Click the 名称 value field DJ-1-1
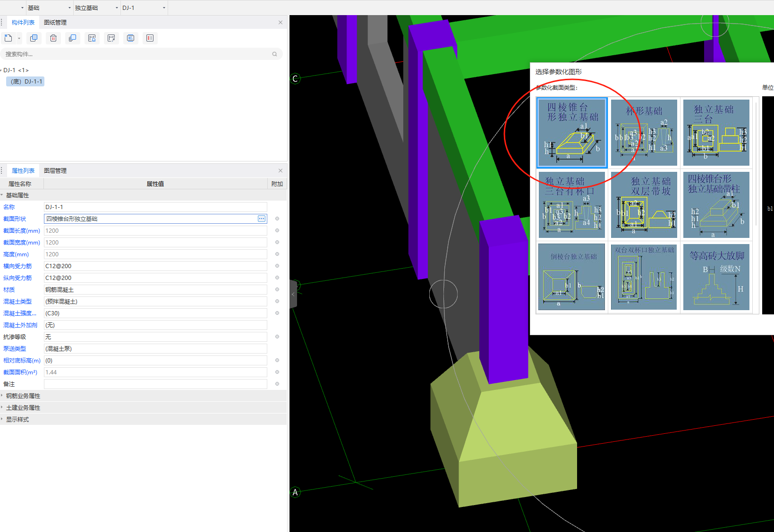Image resolution: width=774 pixels, height=532 pixels. 155,207
